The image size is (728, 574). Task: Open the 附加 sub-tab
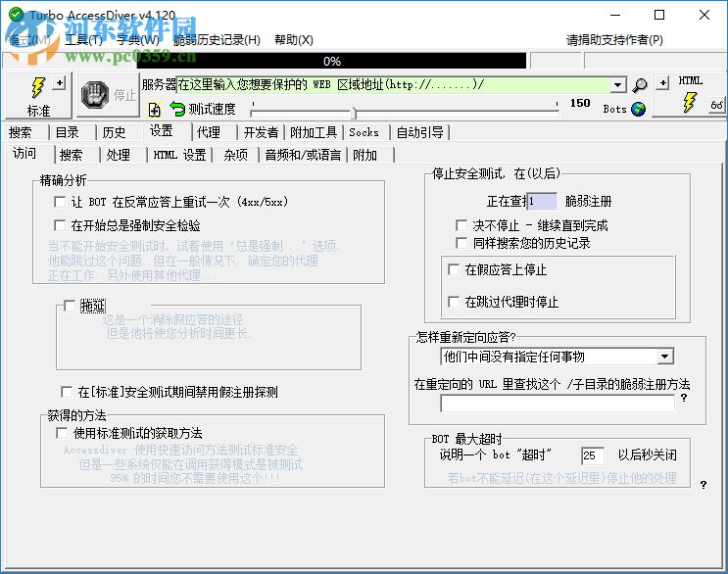[370, 155]
